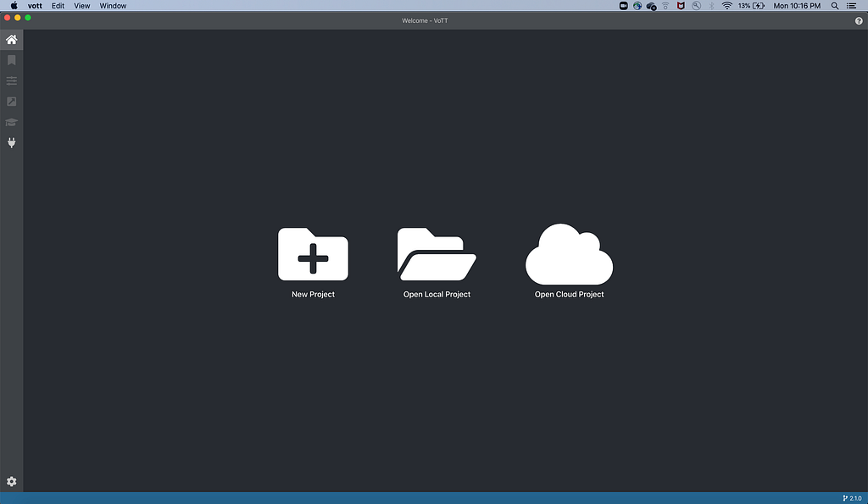This screenshot has width=868, height=504.
Task: Click the Wi-Fi menu bar icon
Action: point(726,6)
